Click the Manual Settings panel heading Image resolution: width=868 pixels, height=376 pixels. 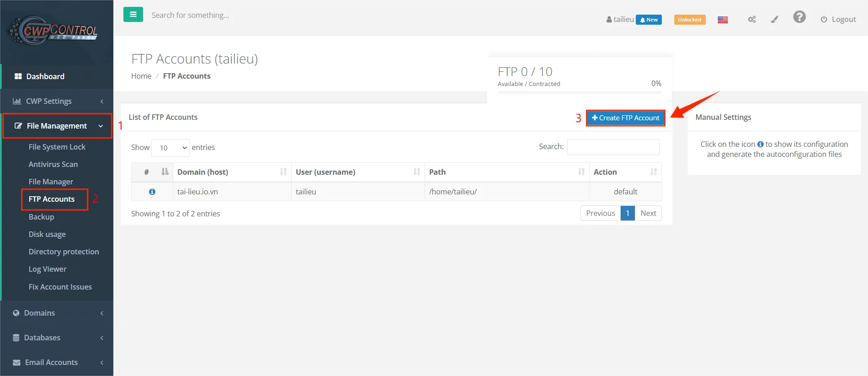[x=724, y=117]
